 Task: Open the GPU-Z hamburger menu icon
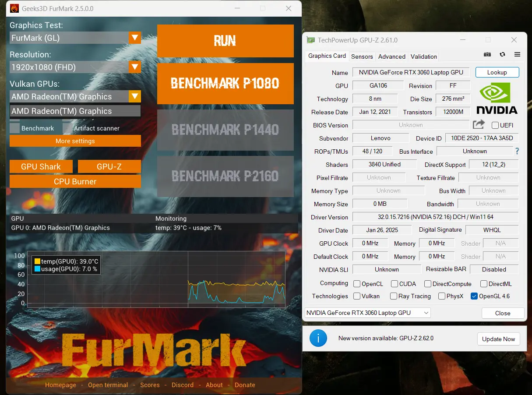pyautogui.click(x=517, y=54)
